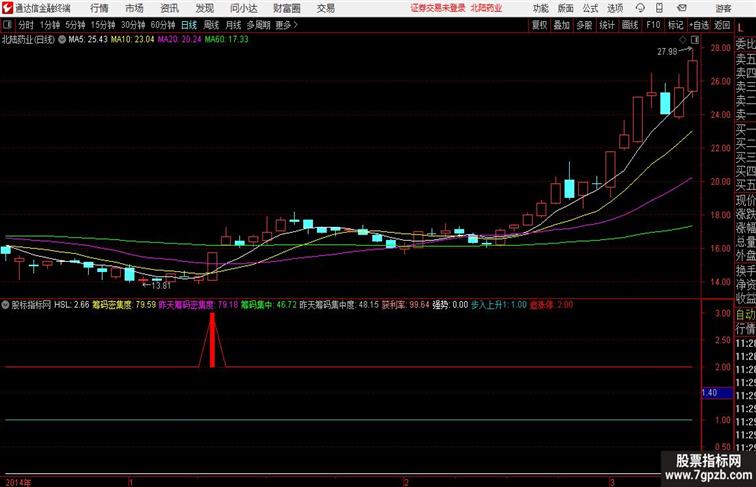Switch to 15分钟 period tab
This screenshot has height=487, width=756.
103,25
